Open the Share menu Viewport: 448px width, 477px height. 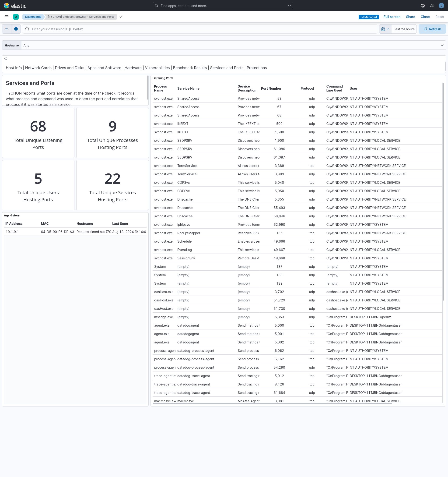(410, 17)
